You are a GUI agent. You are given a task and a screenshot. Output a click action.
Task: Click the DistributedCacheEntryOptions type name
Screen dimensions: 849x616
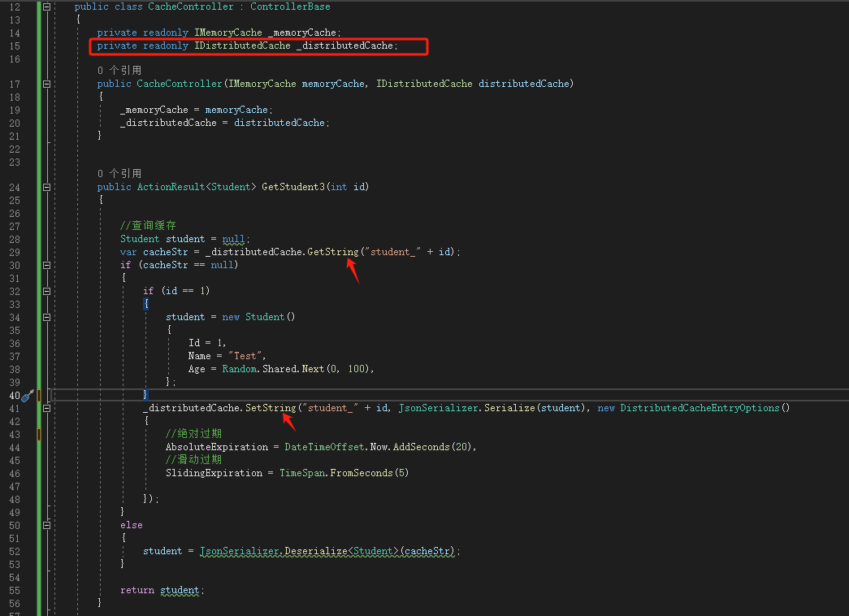pyautogui.click(x=700, y=408)
